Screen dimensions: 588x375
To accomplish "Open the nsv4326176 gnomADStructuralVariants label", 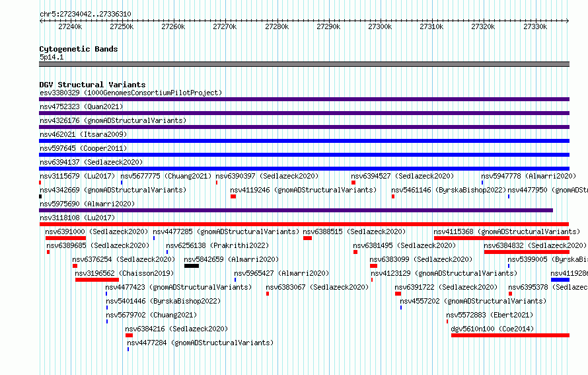I will (x=113, y=120).
